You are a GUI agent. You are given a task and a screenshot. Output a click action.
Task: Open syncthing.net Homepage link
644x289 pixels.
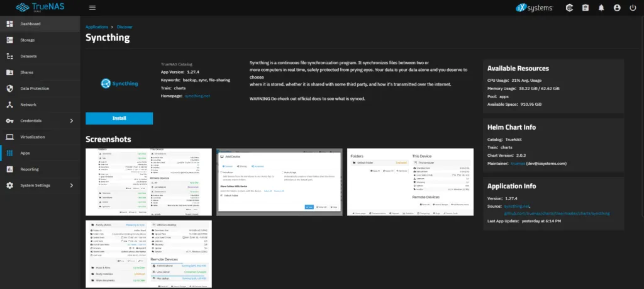[x=197, y=96]
